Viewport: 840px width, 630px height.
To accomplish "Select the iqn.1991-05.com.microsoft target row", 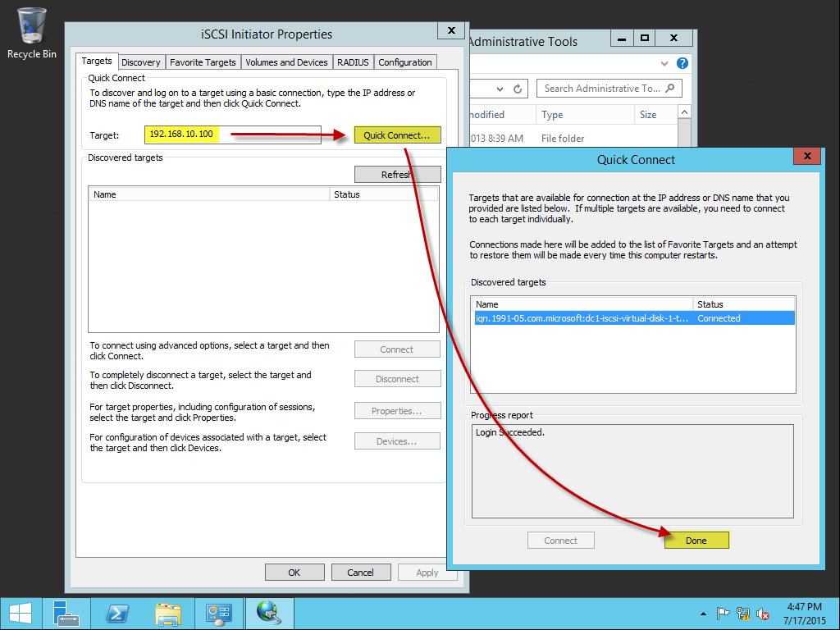I will (x=632, y=318).
